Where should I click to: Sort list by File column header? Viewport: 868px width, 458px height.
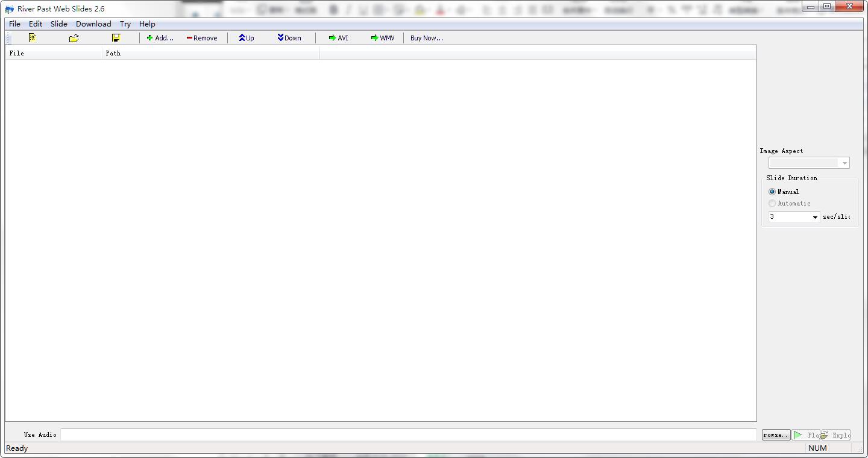(x=54, y=53)
